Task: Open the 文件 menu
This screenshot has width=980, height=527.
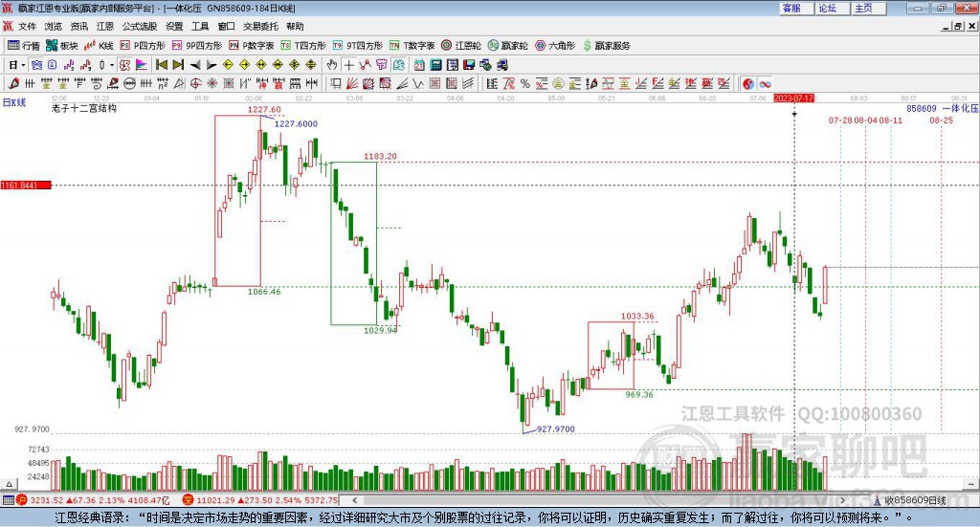Action: [x=28, y=26]
